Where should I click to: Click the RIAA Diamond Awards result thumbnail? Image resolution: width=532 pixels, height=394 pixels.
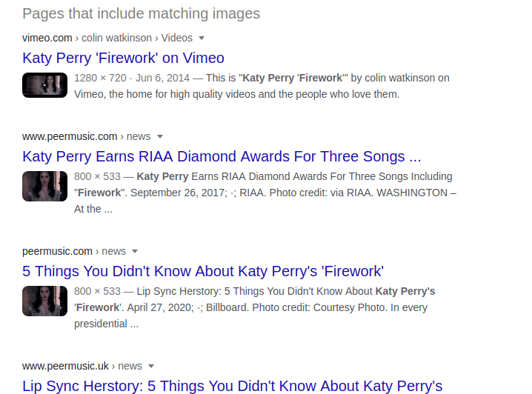point(44,186)
